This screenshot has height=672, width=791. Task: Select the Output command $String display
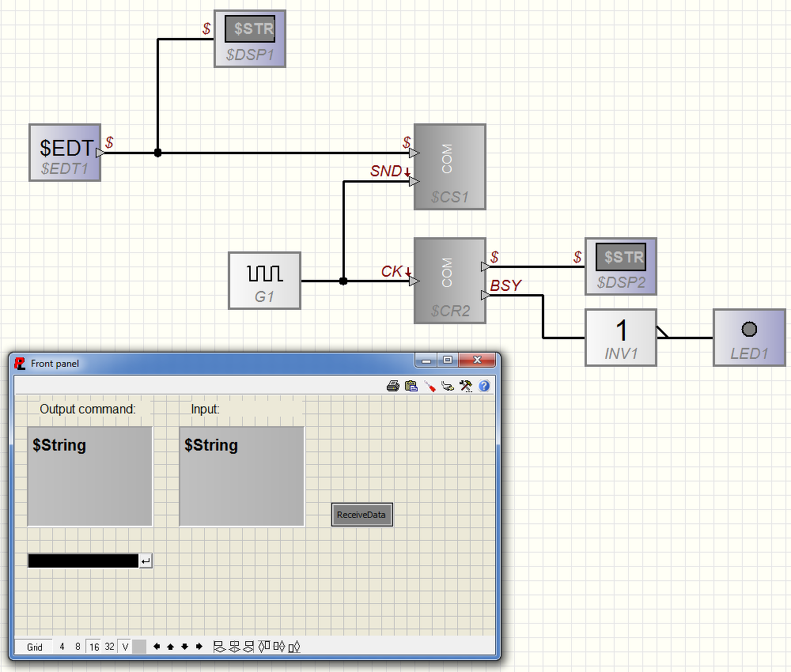pyautogui.click(x=90, y=477)
